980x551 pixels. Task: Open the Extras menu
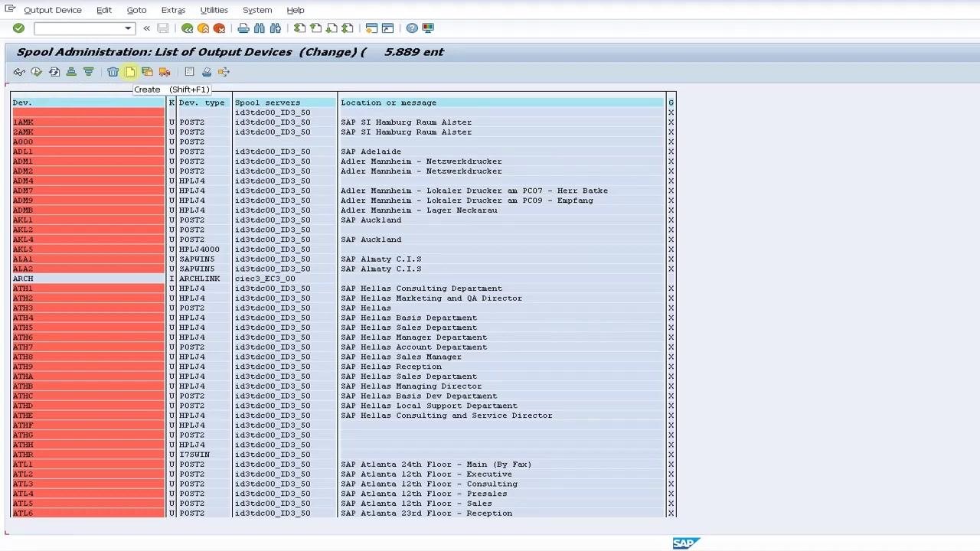pyautogui.click(x=173, y=10)
